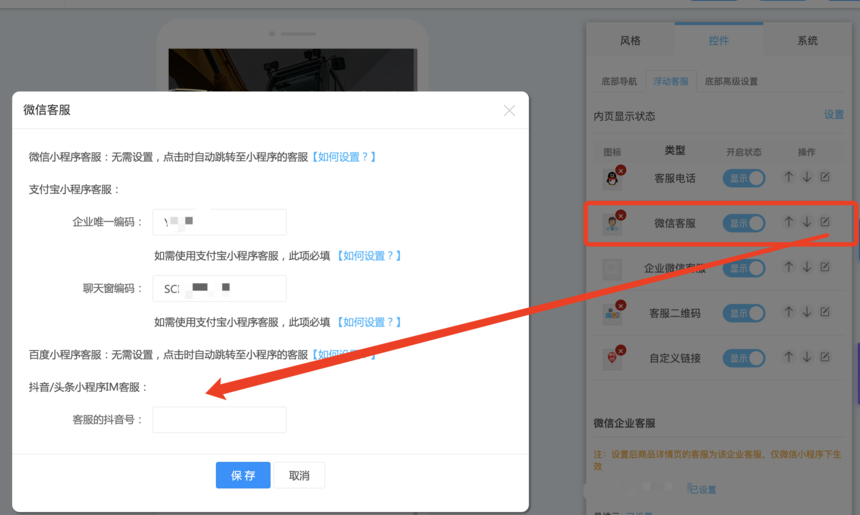This screenshot has width=860, height=515.
Task: Open the 底部高级设置 sub-tab
Action: (731, 81)
